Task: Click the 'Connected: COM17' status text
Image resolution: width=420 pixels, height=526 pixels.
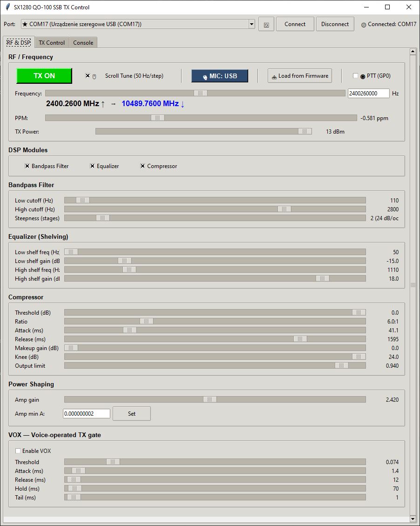Action: [x=392, y=24]
